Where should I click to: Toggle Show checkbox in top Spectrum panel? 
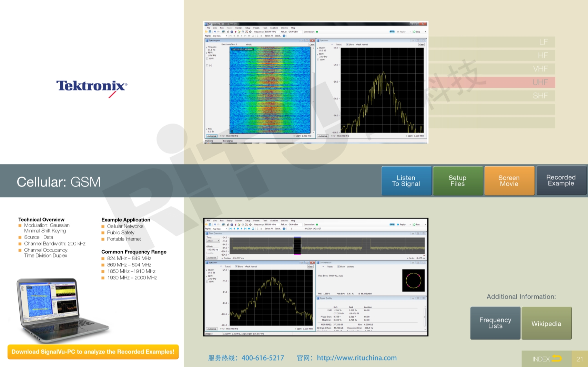click(347, 44)
